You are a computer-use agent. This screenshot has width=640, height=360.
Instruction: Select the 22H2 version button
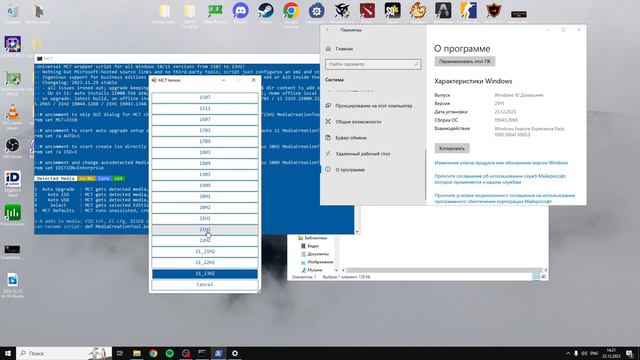pyautogui.click(x=205, y=241)
